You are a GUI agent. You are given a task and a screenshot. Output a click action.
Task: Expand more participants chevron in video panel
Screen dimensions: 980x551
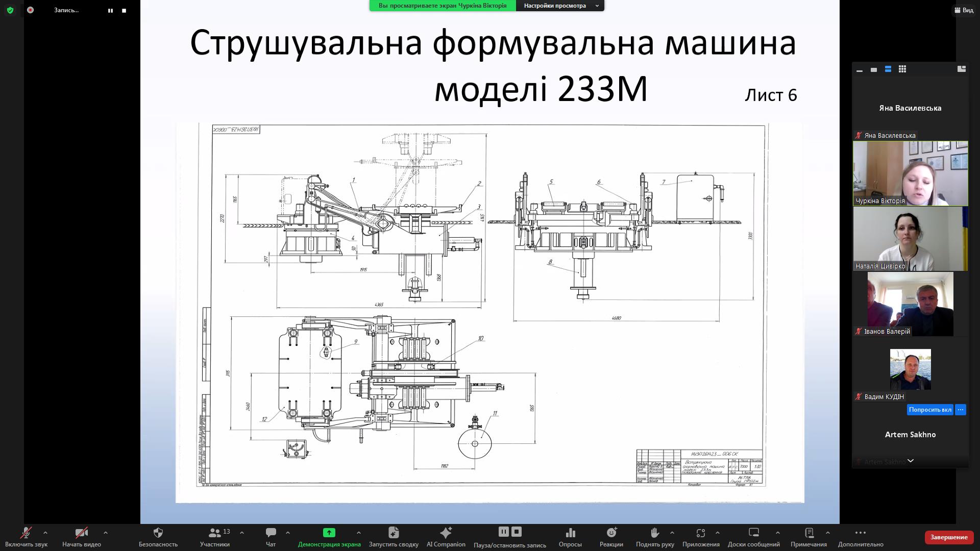click(x=910, y=461)
